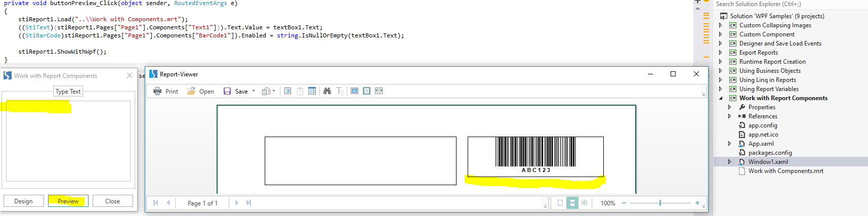
Task: Go to the previous report page
Action: (168, 203)
